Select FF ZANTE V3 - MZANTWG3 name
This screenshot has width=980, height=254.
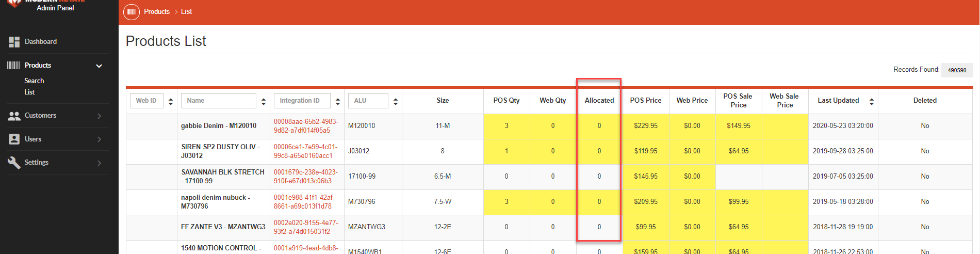click(x=223, y=227)
